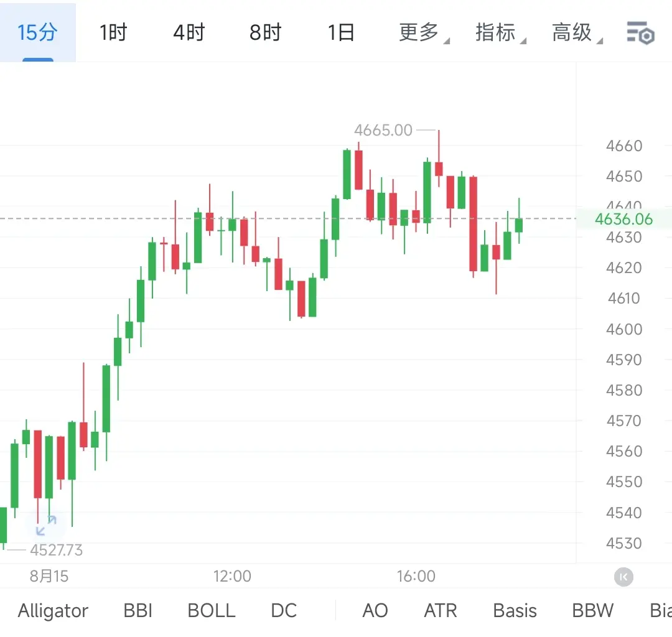672x637 pixels.
Task: Toggle the BOLL indicator overlay
Action: point(212,610)
